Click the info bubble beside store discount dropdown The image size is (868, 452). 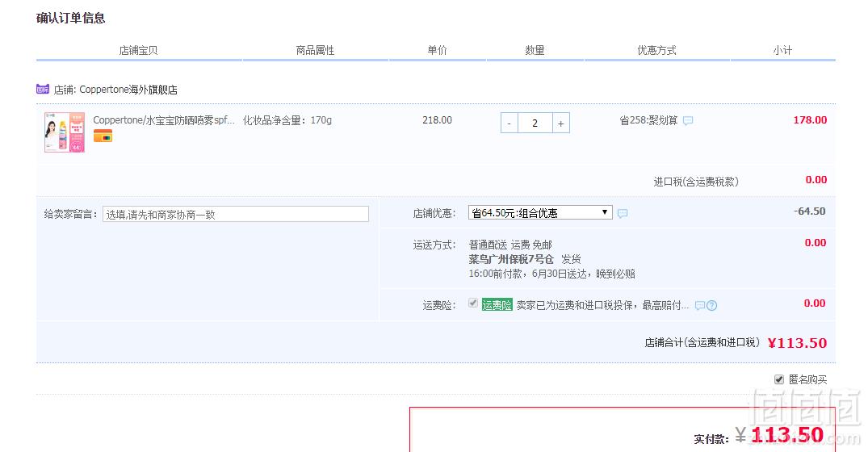pyautogui.click(x=623, y=214)
